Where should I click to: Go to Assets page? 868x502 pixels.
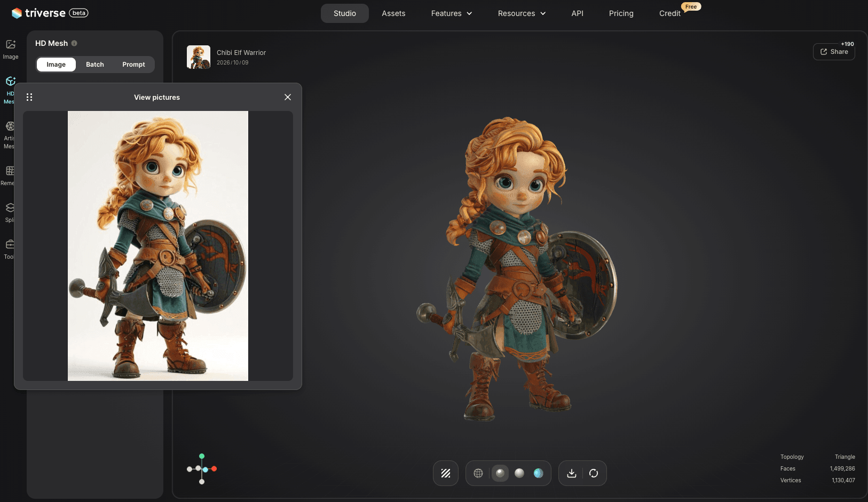pos(393,13)
